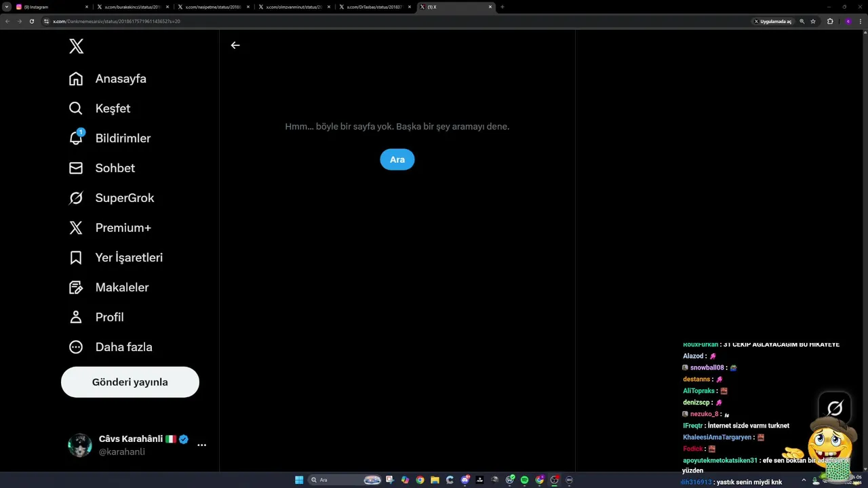Click the 'Hmm... böyle bir sayfa yok' message

[397, 127]
